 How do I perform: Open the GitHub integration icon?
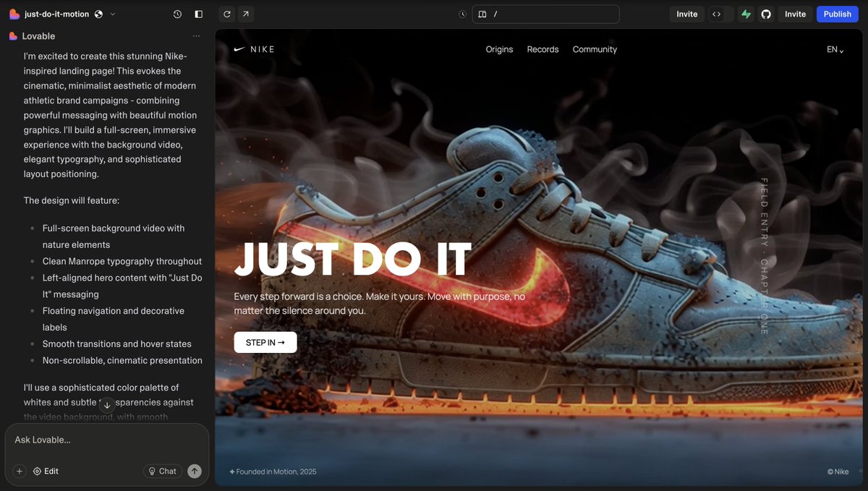(765, 14)
